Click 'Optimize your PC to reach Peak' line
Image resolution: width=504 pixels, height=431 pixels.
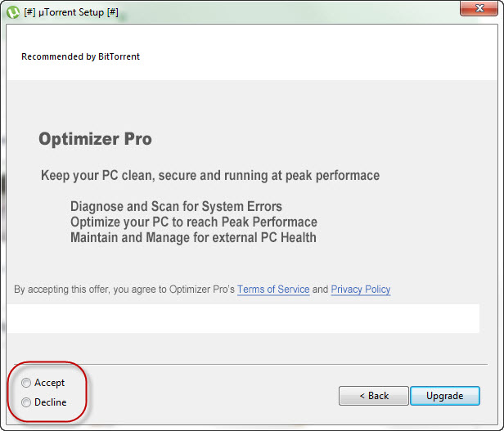[194, 222]
